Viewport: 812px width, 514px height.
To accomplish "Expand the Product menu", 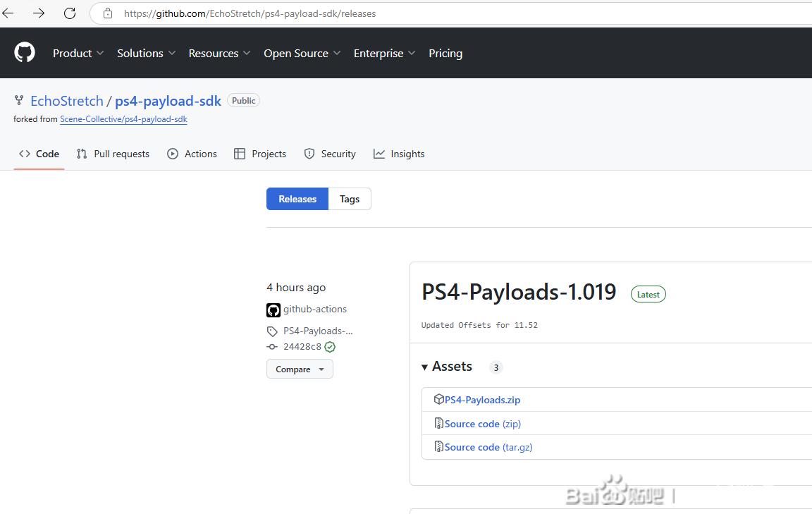I will click(x=78, y=54).
